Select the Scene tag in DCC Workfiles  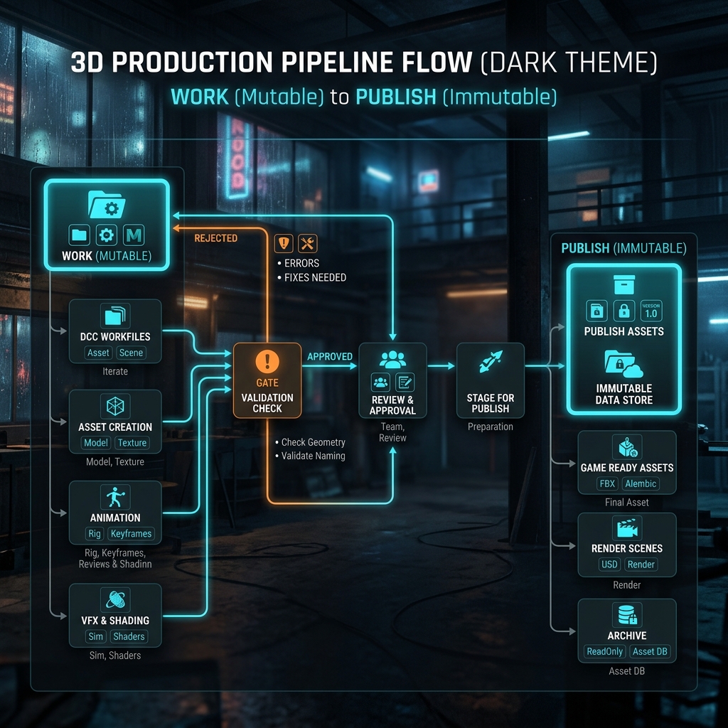(x=131, y=353)
